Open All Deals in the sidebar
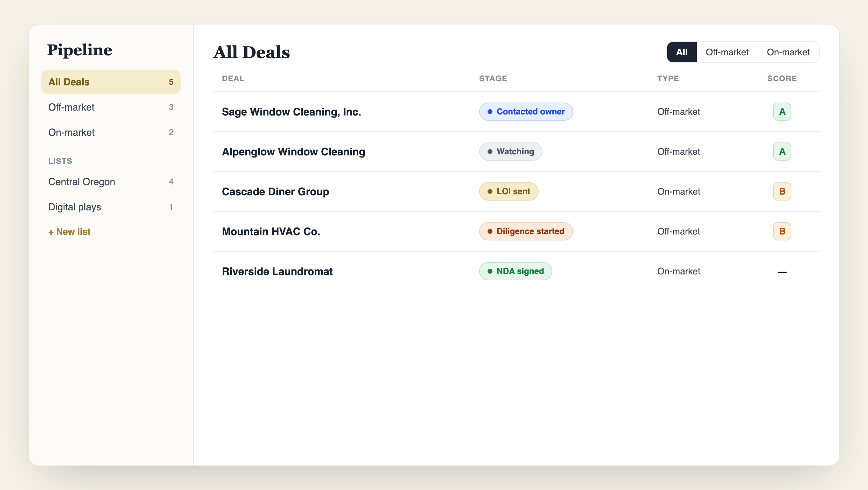The image size is (868, 490). pos(111,82)
